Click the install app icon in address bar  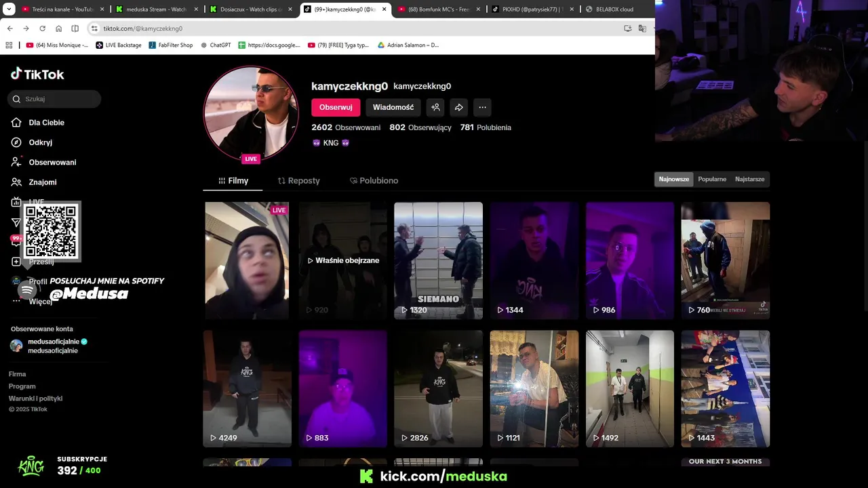[x=628, y=28]
